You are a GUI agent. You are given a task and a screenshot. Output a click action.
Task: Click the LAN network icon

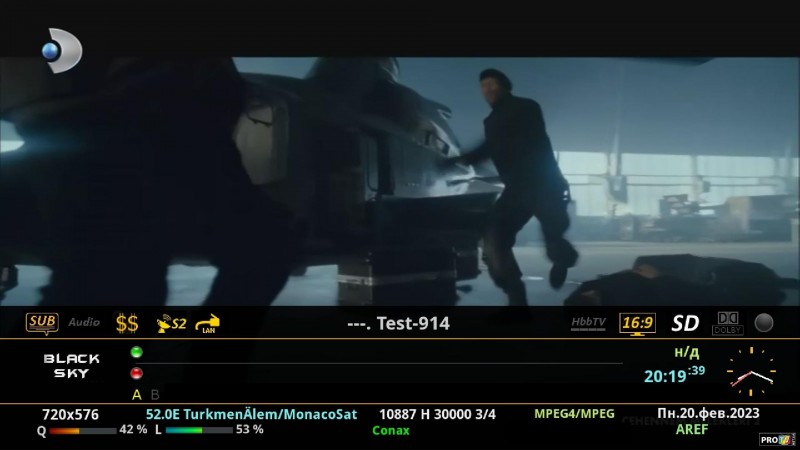tap(208, 324)
